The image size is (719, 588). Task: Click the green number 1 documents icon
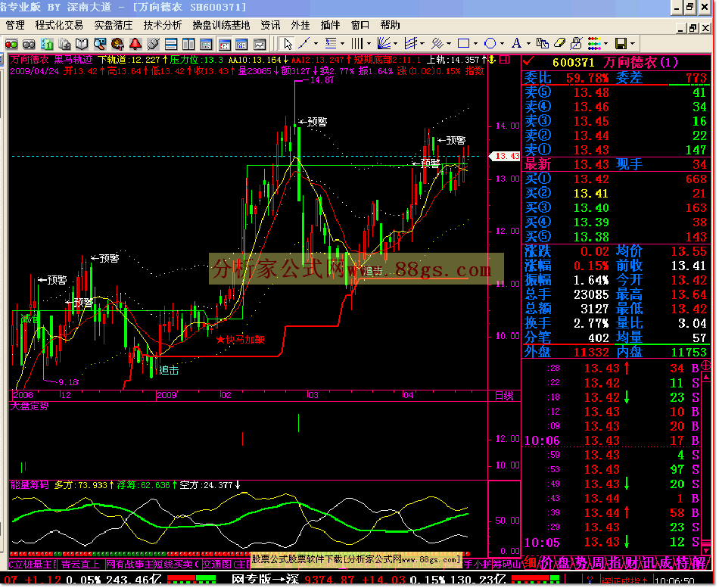pos(47,44)
